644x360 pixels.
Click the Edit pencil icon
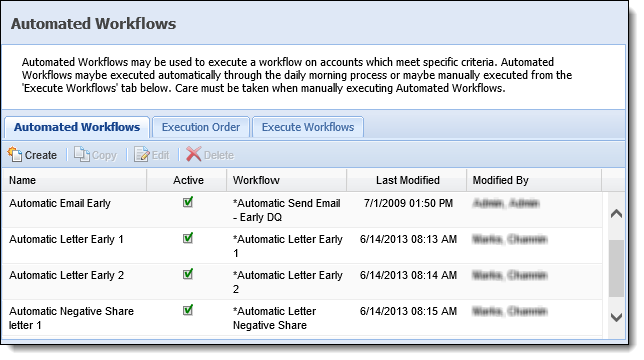pos(142,154)
